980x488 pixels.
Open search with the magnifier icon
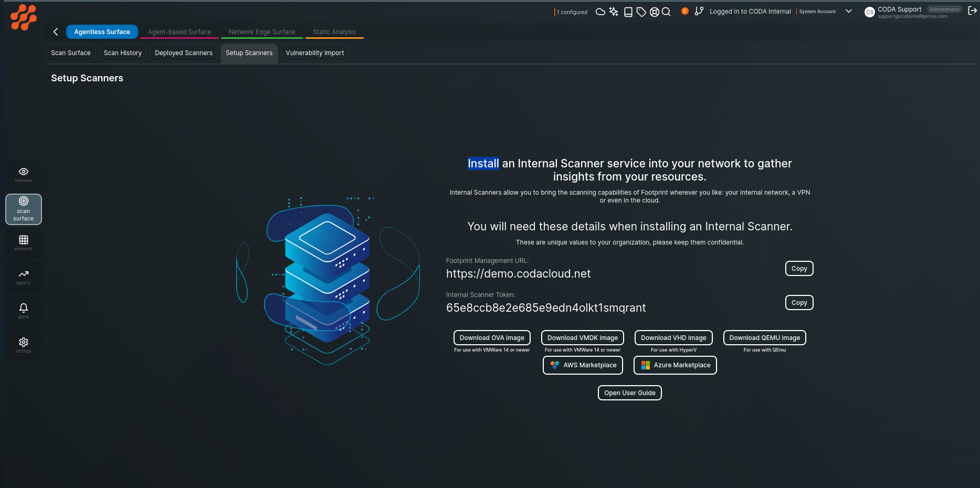pyautogui.click(x=667, y=11)
